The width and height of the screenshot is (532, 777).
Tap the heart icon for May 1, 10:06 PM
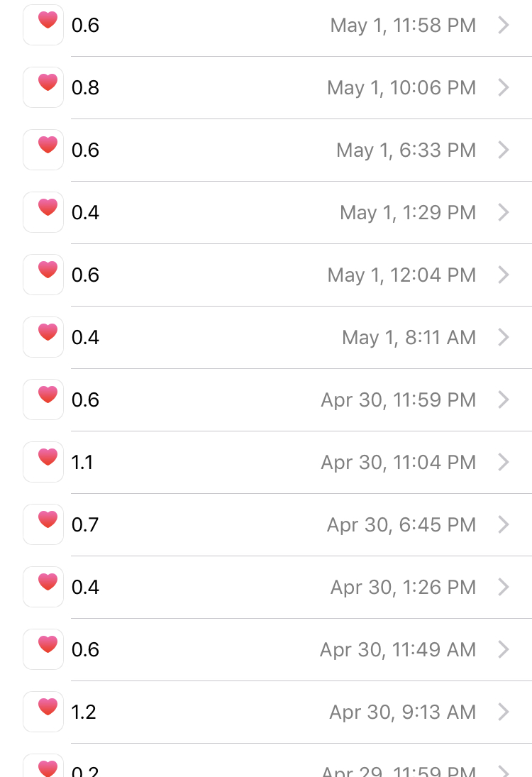click(43, 87)
